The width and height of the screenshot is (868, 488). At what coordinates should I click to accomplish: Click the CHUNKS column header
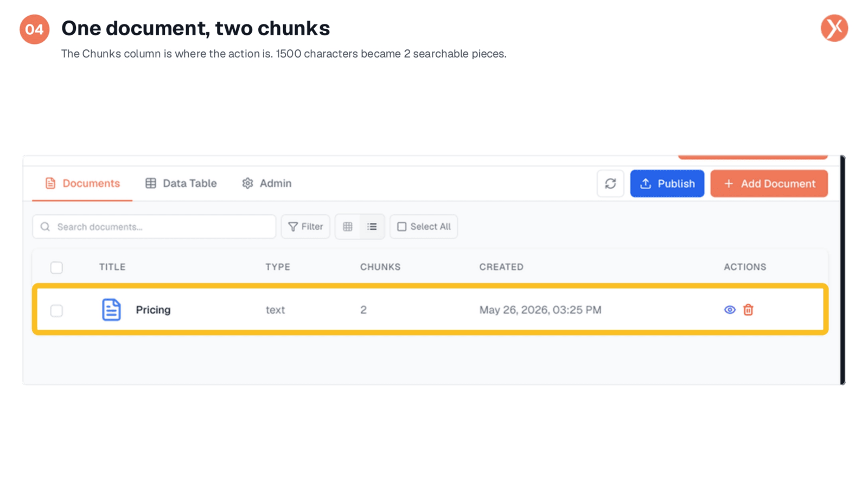tap(380, 267)
